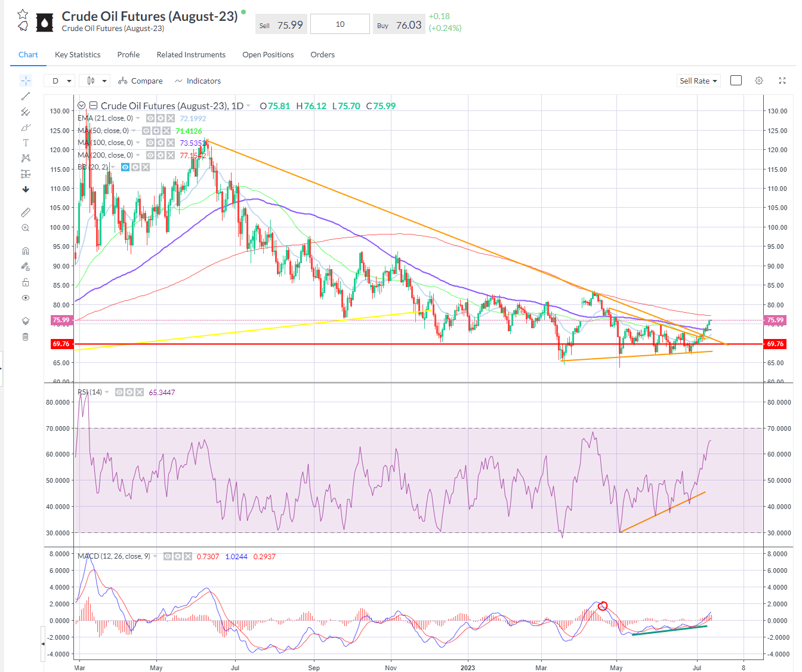Open the Crude Oil Futures 1D title dropdown
Screen dimensions: 802x672
[x=248, y=106]
